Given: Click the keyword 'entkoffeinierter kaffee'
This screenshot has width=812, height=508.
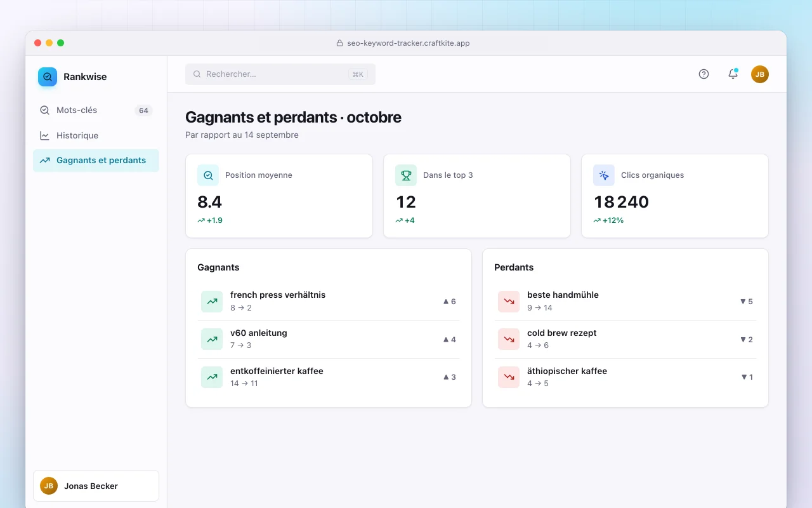Looking at the screenshot, I should 277,371.
